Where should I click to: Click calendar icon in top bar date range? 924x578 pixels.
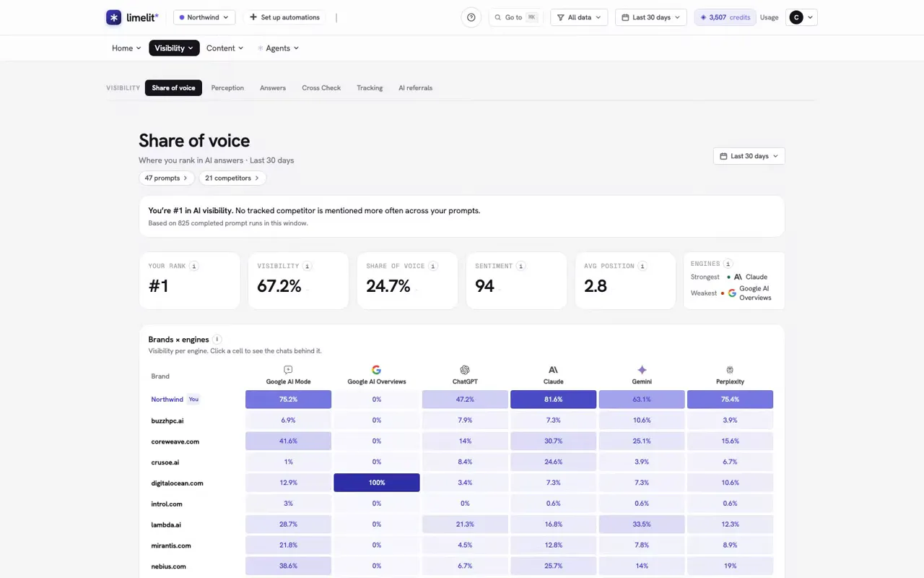(x=626, y=17)
